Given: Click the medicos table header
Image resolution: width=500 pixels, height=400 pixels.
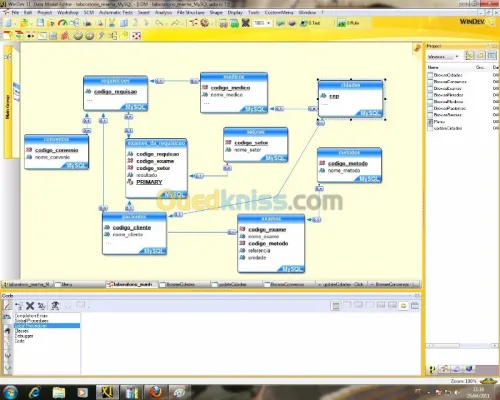Looking at the screenshot, I should point(234,77).
